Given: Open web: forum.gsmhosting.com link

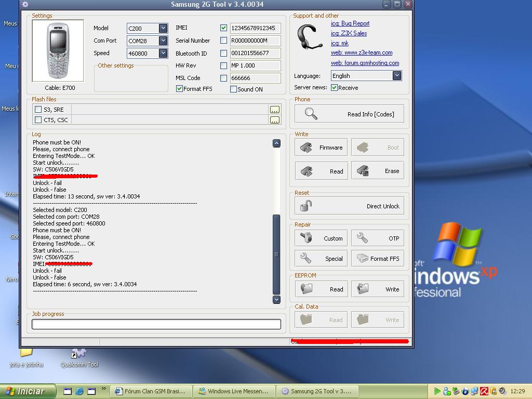Looking at the screenshot, I should [x=365, y=63].
